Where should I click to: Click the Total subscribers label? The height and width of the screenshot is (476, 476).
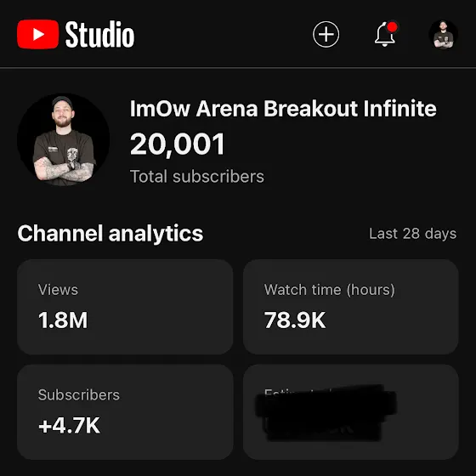[197, 177]
